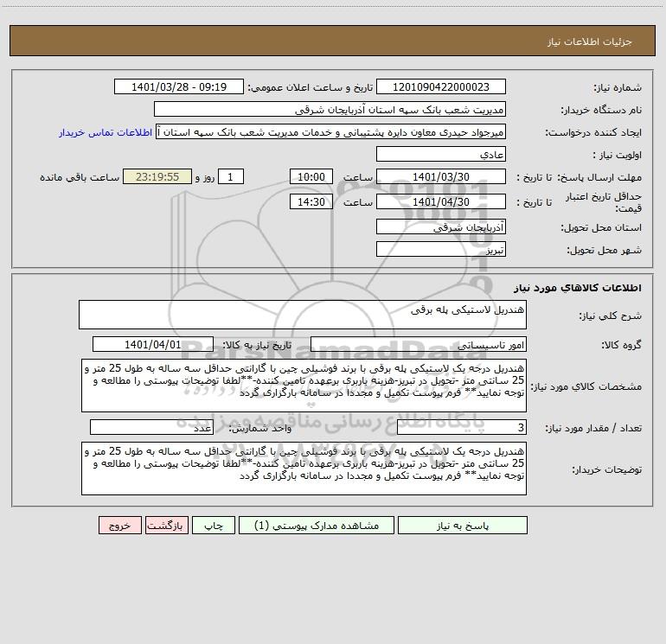Click the remaining days field showing 1
The width and height of the screenshot is (666, 644).
pyautogui.click(x=231, y=177)
